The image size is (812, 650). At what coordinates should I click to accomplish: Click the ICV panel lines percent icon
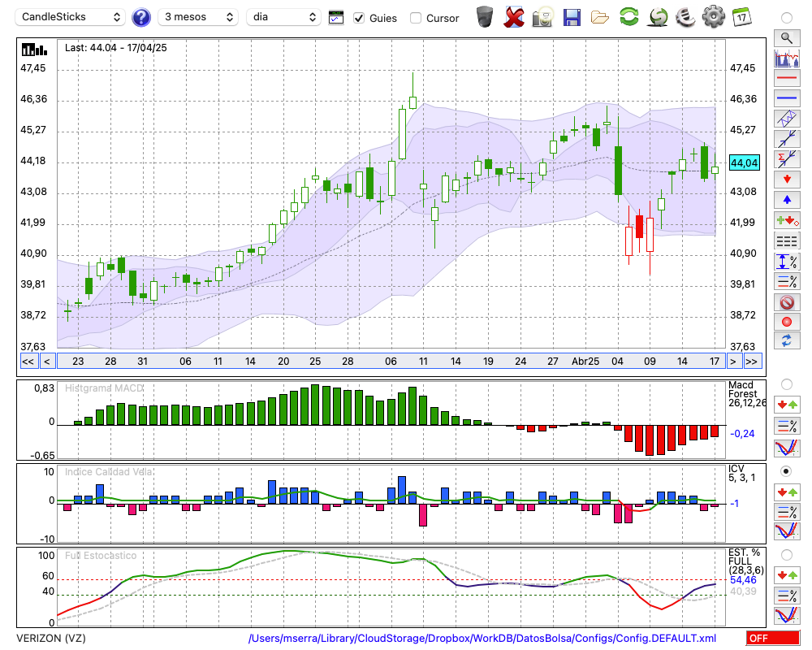787,512
